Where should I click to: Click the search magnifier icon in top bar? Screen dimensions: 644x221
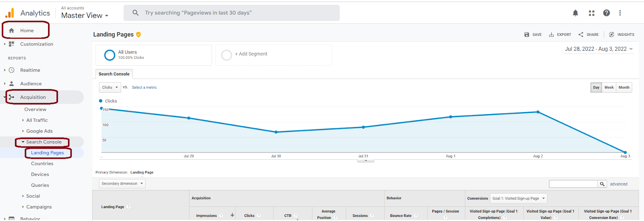coord(136,13)
